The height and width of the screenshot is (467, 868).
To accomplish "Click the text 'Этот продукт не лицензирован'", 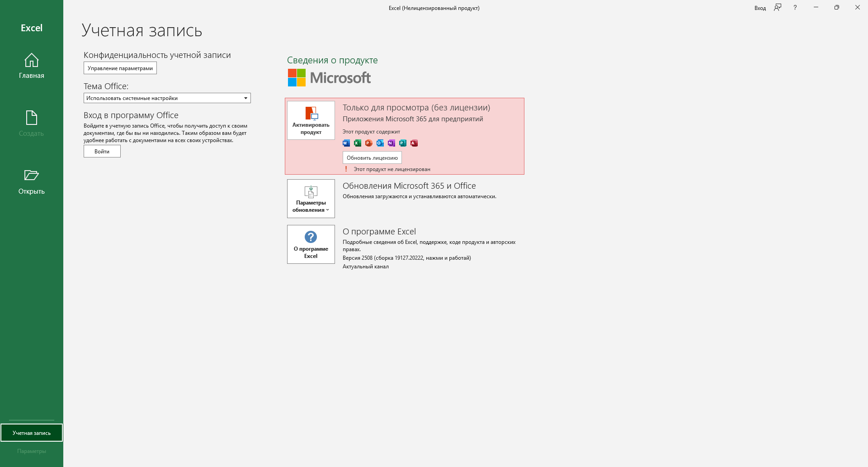I will pos(392,169).
